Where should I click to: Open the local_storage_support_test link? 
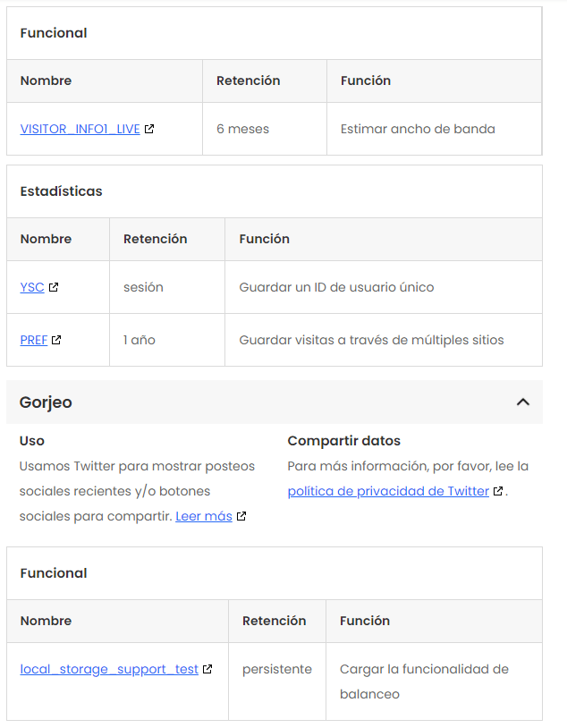[109, 669]
